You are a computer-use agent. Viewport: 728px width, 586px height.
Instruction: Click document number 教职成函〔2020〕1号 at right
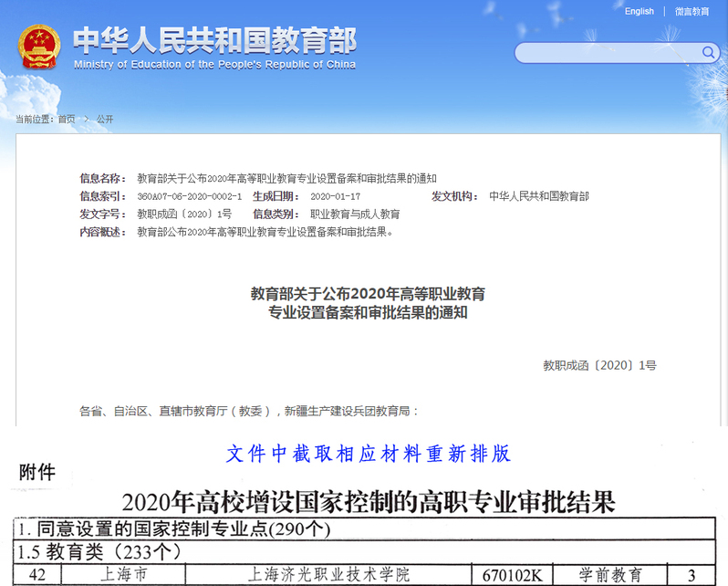(x=599, y=365)
